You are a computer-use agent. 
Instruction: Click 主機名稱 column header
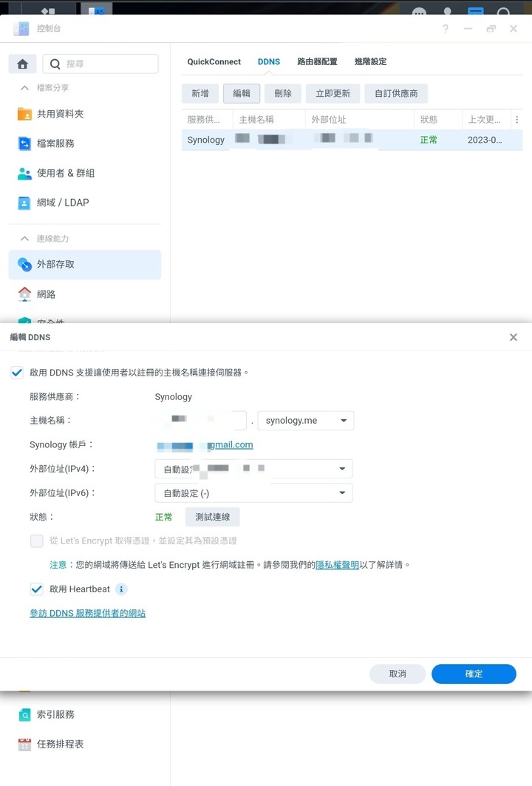point(269,119)
